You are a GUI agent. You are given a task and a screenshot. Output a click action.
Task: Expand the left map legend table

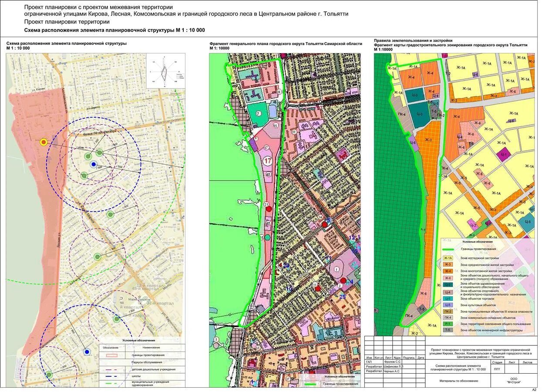point(138,341)
